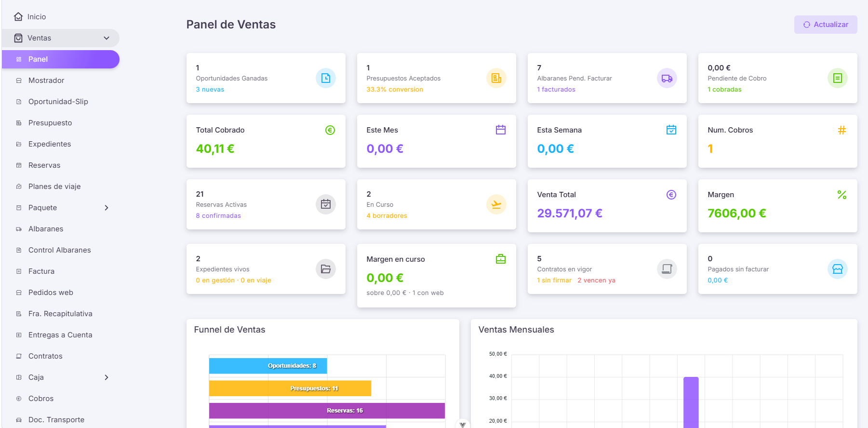This screenshot has width=868, height=428.
Task: Click the Contratos sidebar icon
Action: [x=19, y=356]
